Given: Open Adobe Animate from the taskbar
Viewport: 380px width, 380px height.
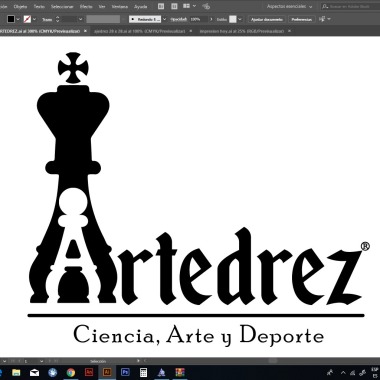Looking at the screenshot, I should 89,372.
